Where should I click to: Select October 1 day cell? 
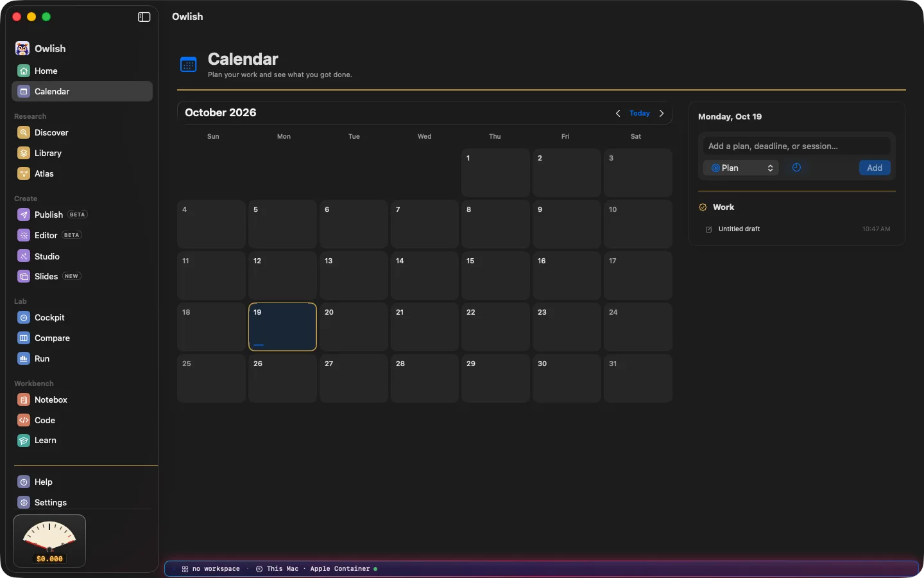point(495,173)
